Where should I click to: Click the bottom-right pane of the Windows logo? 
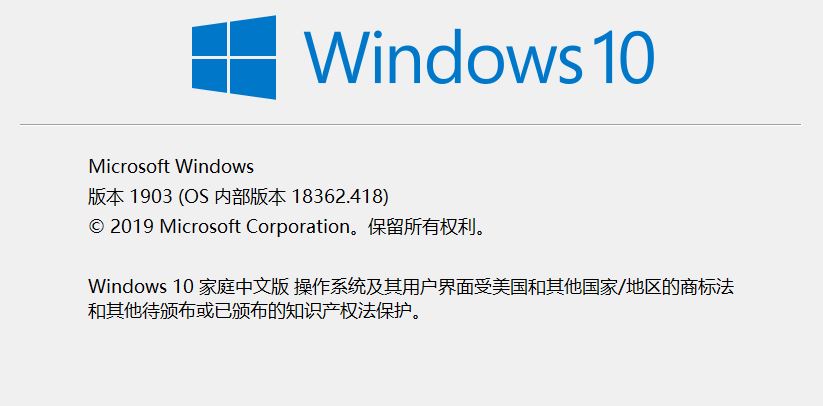pos(253,79)
